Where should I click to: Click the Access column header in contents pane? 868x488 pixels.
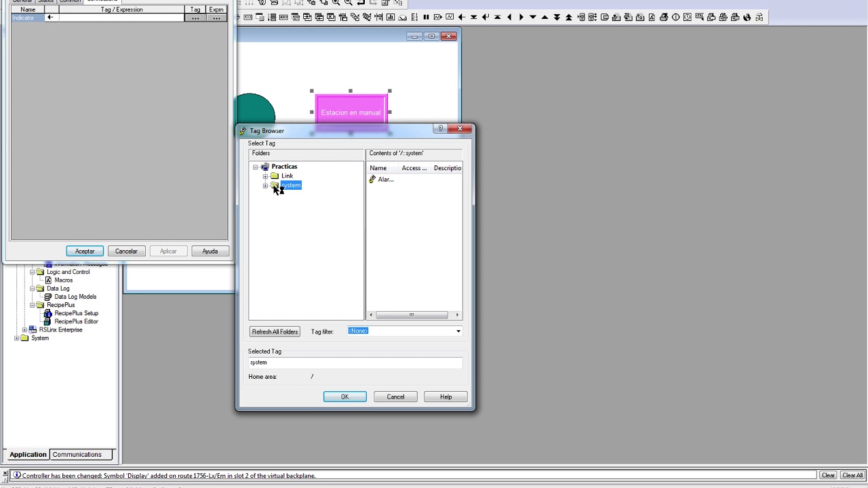click(414, 168)
